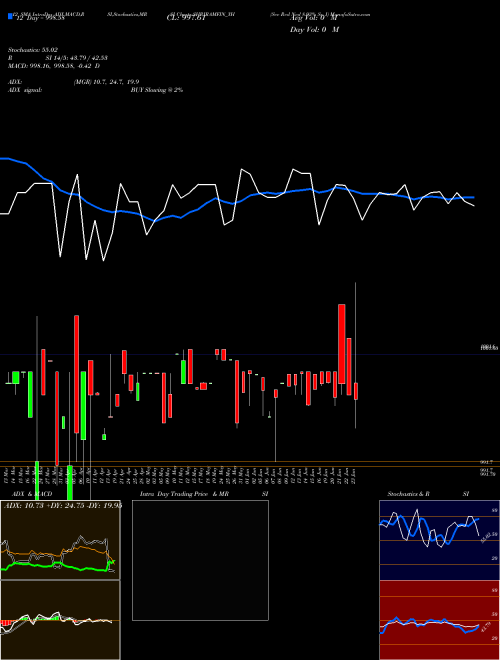Click the 'BUY Slowing @ 2%' signal text

tap(157, 90)
